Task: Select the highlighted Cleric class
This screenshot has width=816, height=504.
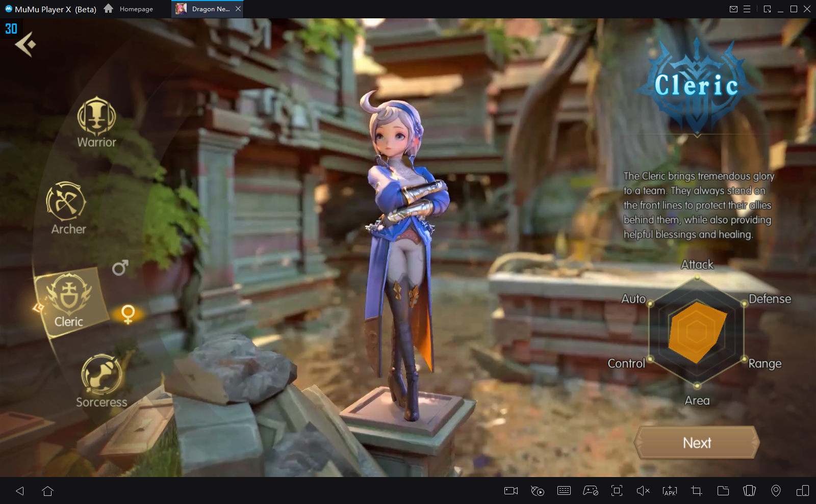Action: pos(69,302)
